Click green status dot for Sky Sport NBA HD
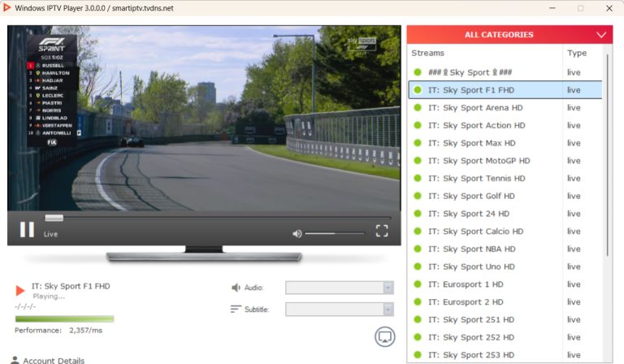624x364 pixels. tap(418, 249)
